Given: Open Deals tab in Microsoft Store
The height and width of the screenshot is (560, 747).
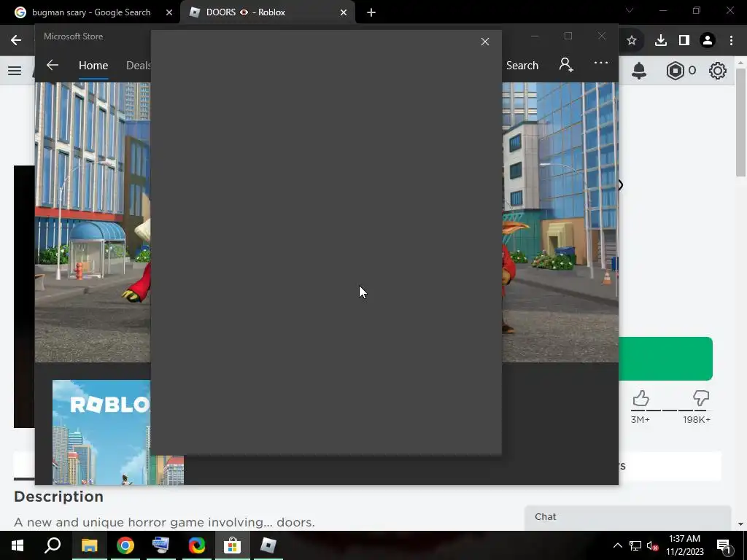Looking at the screenshot, I should [138, 65].
